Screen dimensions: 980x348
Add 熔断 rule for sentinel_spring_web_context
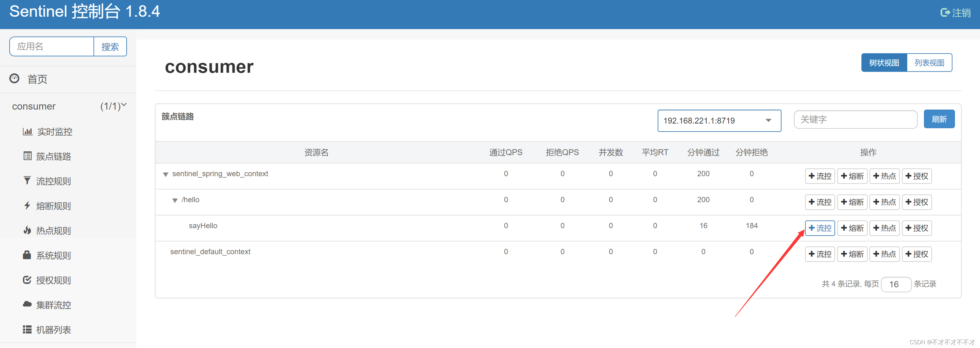tap(852, 176)
